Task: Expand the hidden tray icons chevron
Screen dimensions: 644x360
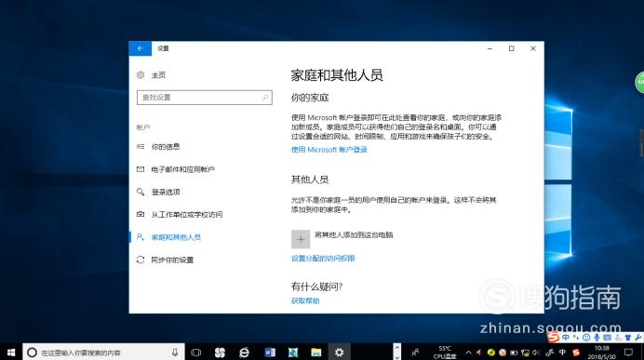Action: click(468, 353)
